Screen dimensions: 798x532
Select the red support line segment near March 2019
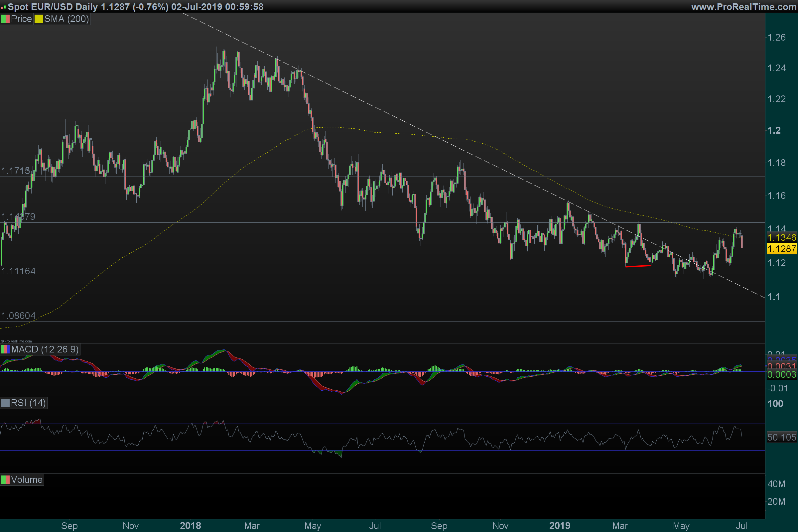coord(638,266)
